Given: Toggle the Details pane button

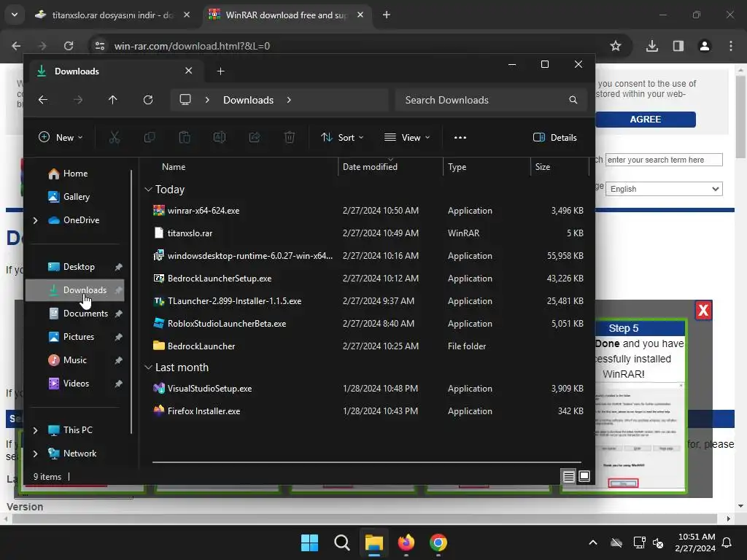Looking at the screenshot, I should click(554, 138).
